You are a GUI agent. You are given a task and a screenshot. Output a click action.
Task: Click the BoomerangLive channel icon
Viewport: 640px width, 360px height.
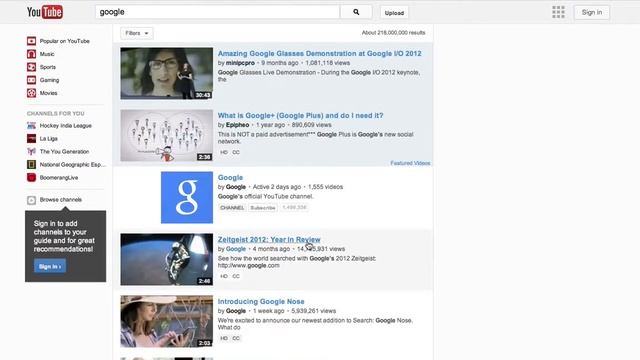pos(31,178)
